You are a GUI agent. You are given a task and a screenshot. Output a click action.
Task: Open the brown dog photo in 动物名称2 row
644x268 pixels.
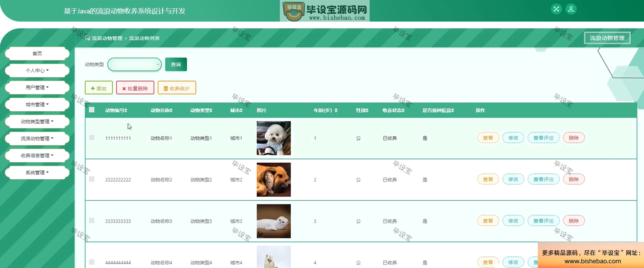274,180
